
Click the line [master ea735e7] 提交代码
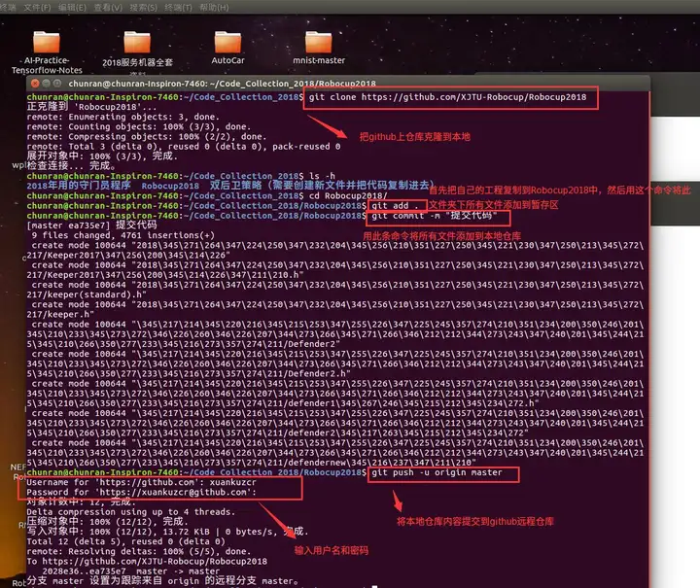[91, 225]
